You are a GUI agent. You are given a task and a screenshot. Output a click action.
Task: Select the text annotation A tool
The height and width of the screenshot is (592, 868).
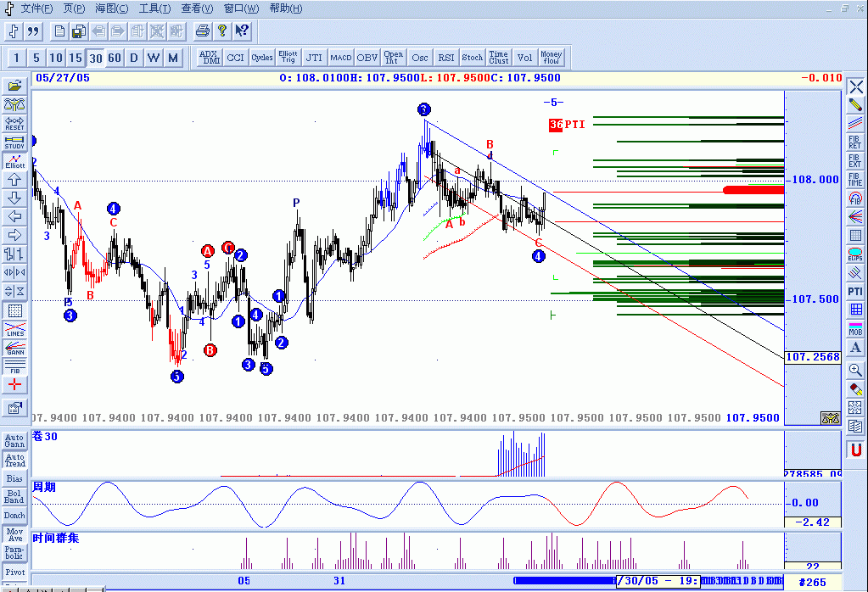point(856,348)
